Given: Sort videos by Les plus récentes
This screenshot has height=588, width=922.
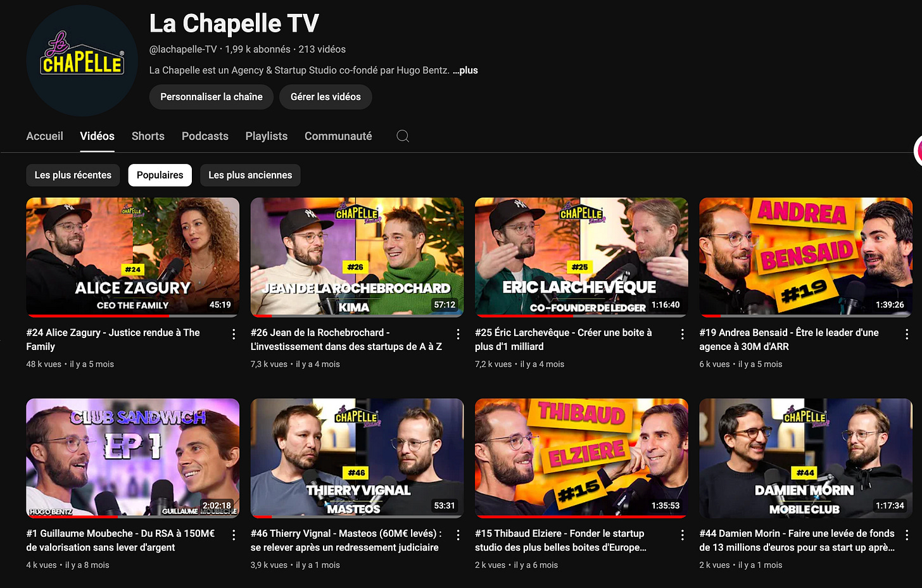Looking at the screenshot, I should click(x=73, y=175).
